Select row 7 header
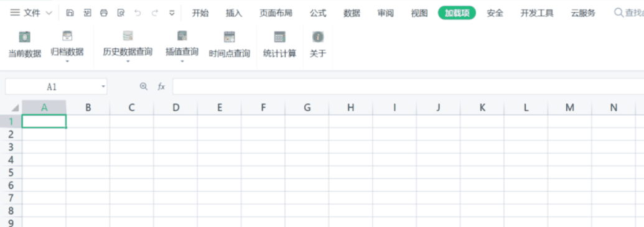 coord(11,198)
